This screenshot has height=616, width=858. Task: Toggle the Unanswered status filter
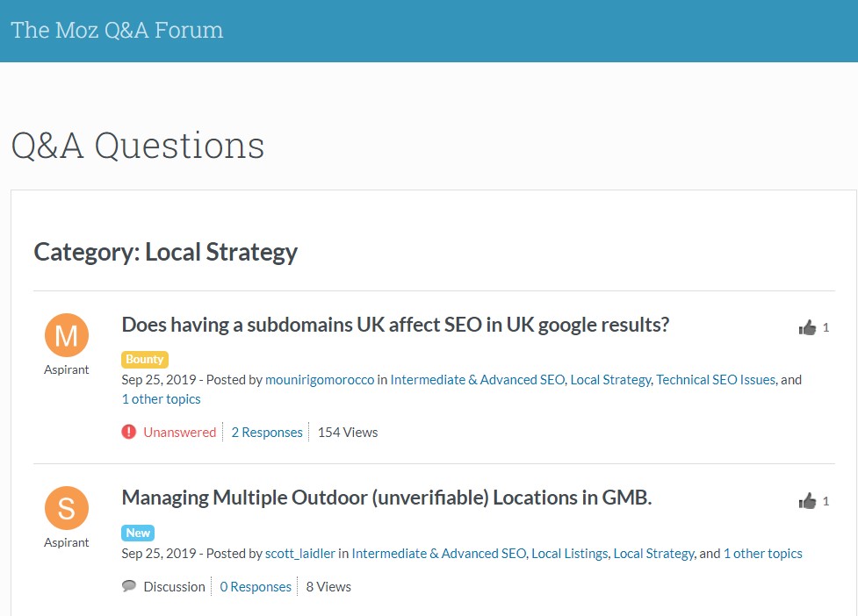180,432
